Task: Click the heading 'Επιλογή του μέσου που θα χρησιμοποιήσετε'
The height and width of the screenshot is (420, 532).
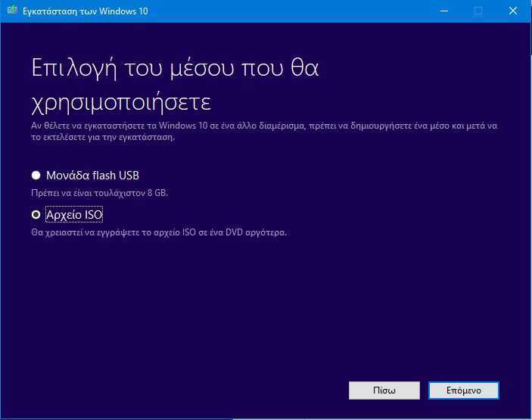Action: (x=175, y=85)
